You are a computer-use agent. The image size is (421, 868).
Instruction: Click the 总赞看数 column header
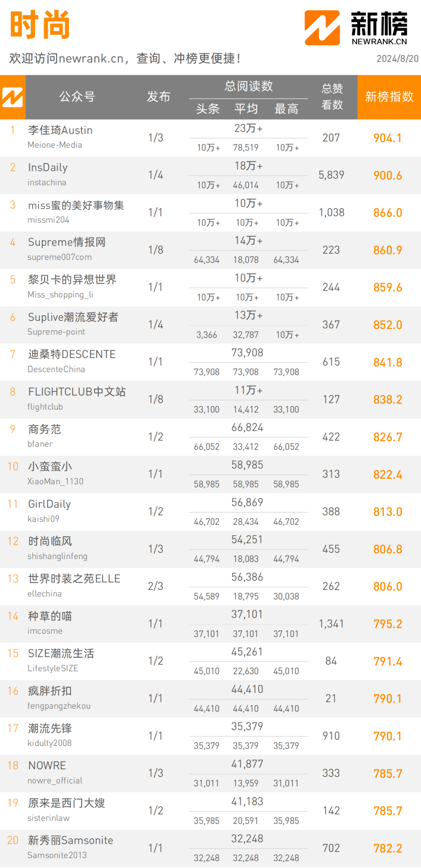332,97
